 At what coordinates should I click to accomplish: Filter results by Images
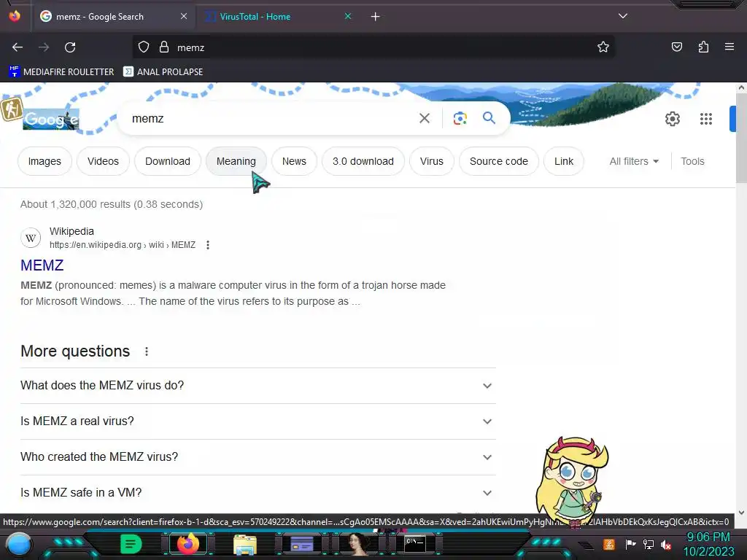tap(44, 161)
